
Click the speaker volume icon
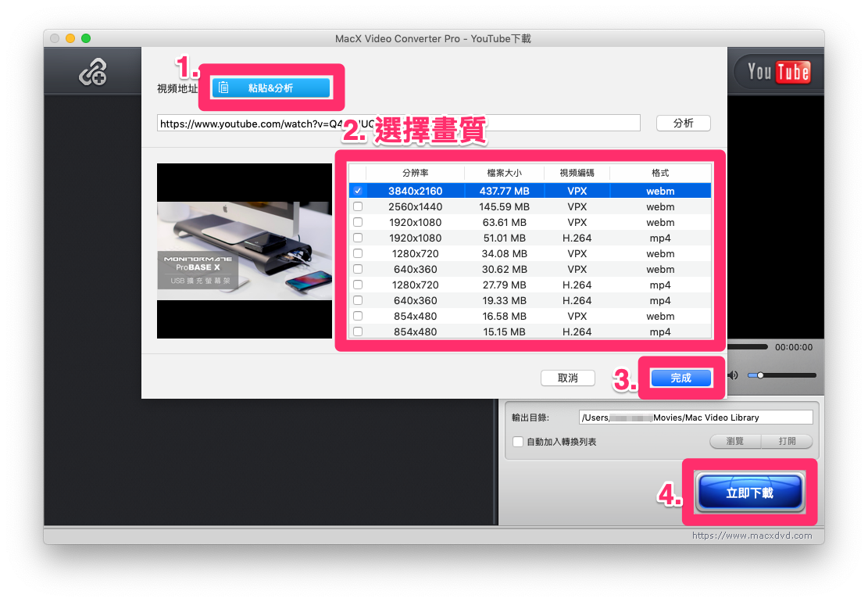coord(733,375)
